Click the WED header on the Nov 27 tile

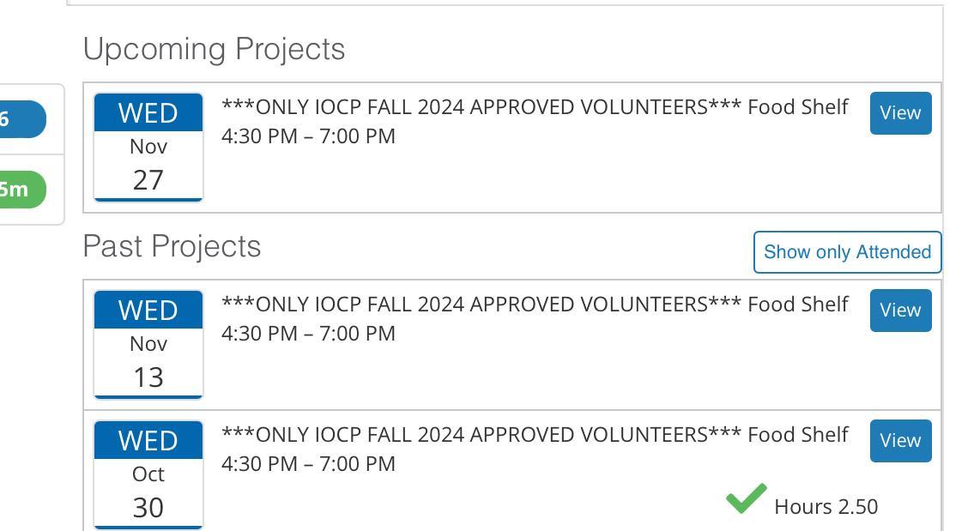point(148,113)
